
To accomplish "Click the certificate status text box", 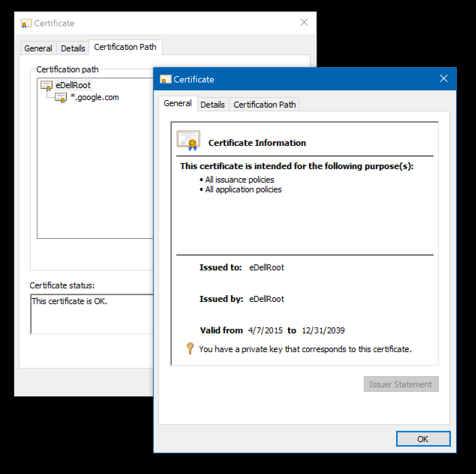I will point(92,314).
